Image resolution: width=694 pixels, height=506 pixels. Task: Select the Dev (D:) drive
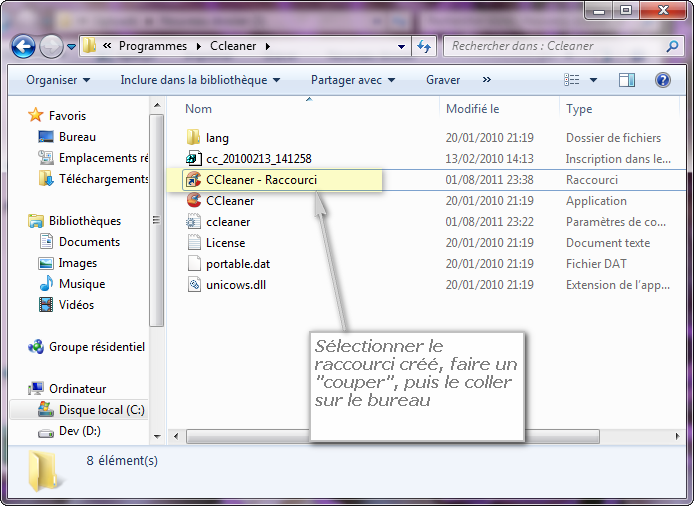[x=80, y=431]
